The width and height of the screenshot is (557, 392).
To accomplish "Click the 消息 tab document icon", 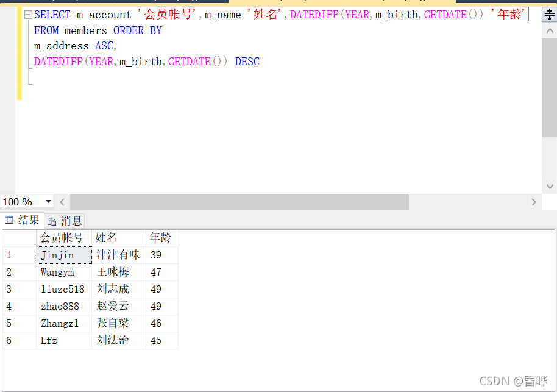I will point(52,221).
